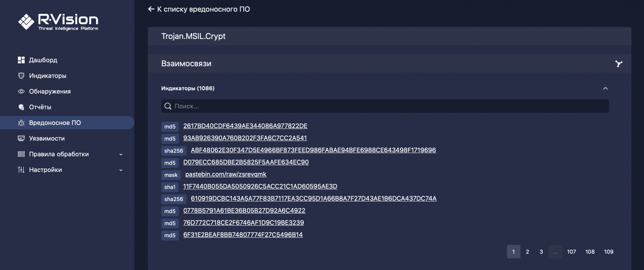Click the R-Vision logo
The image size is (644, 270).
pyautogui.click(x=58, y=22)
